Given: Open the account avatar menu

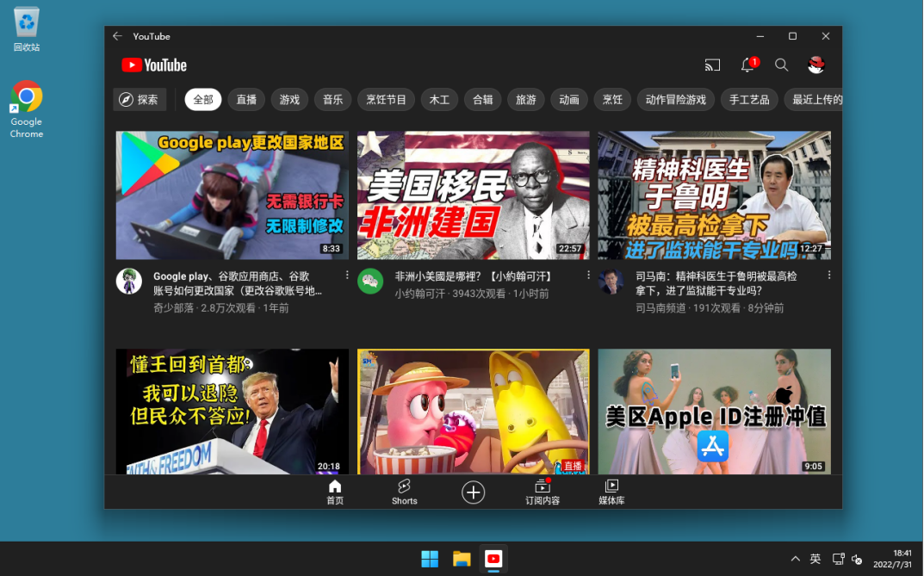Looking at the screenshot, I should [x=816, y=65].
